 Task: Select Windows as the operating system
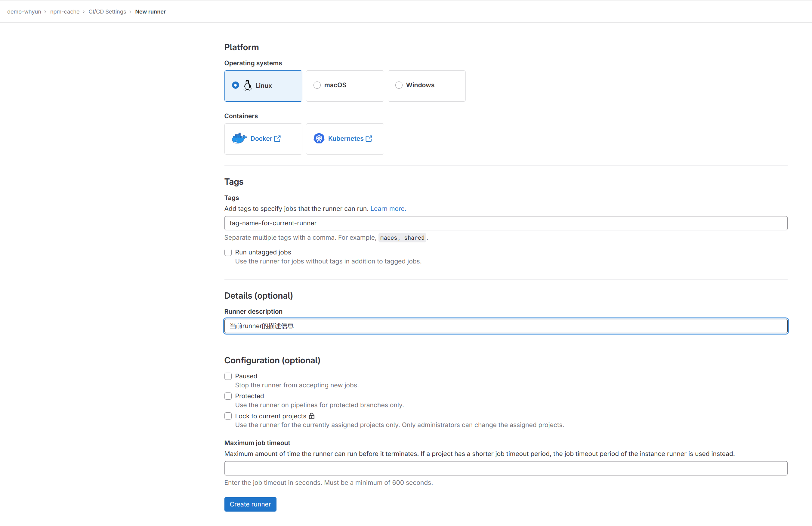[x=399, y=85]
